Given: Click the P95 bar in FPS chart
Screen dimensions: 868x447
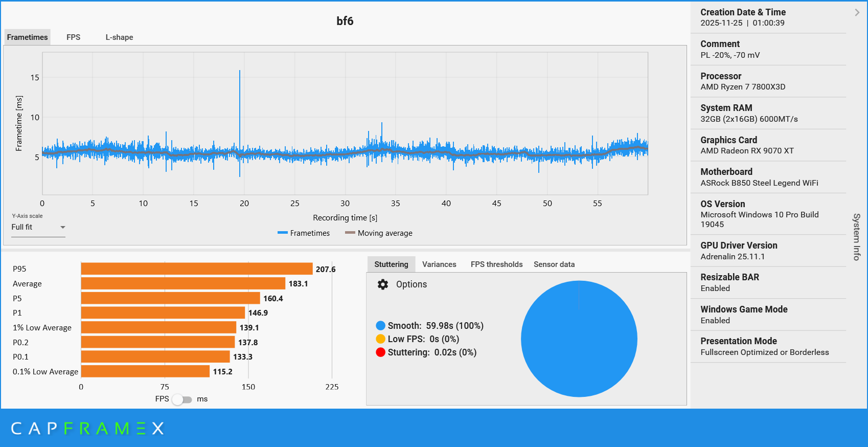Looking at the screenshot, I should [x=197, y=269].
